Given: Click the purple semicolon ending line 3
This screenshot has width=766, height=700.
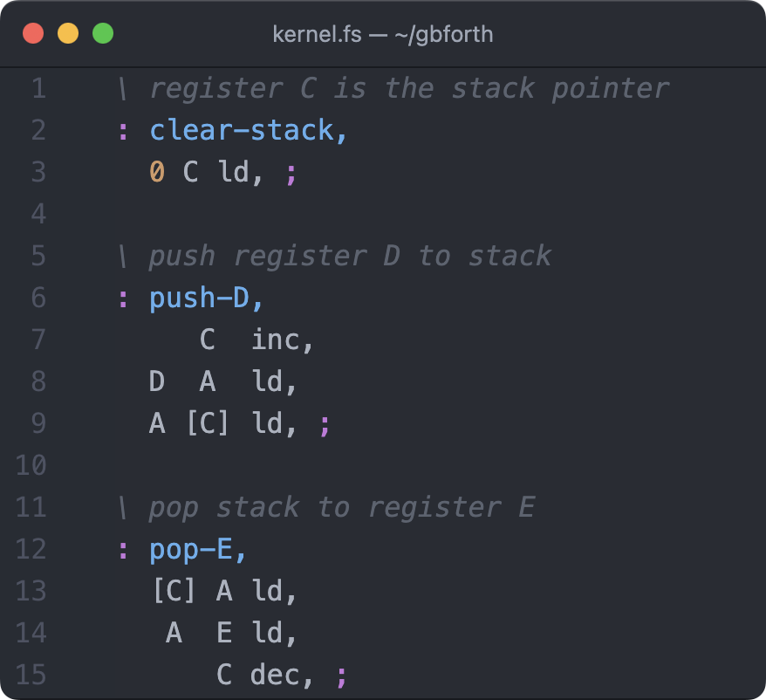Looking at the screenshot, I should (291, 173).
